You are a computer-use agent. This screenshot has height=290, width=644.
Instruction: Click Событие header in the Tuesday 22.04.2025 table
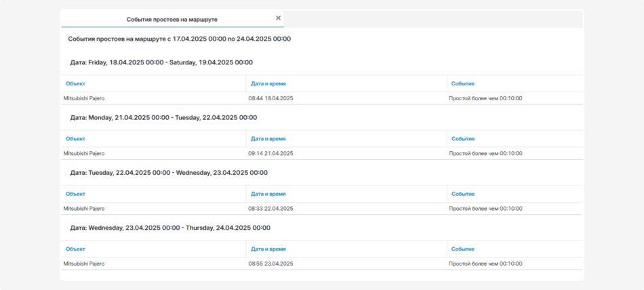point(463,194)
